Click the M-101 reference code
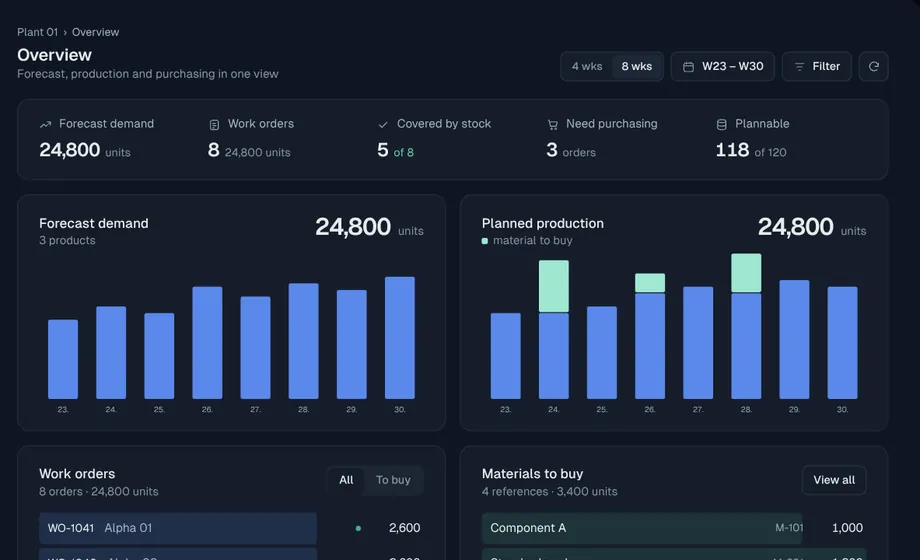Screen dimensions: 920x560 [789, 528]
